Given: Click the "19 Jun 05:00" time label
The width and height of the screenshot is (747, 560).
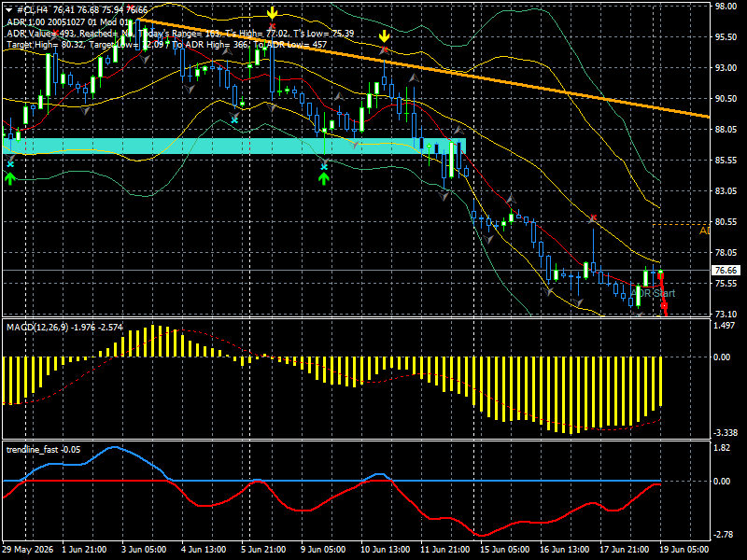Looking at the screenshot, I should pos(684,550).
